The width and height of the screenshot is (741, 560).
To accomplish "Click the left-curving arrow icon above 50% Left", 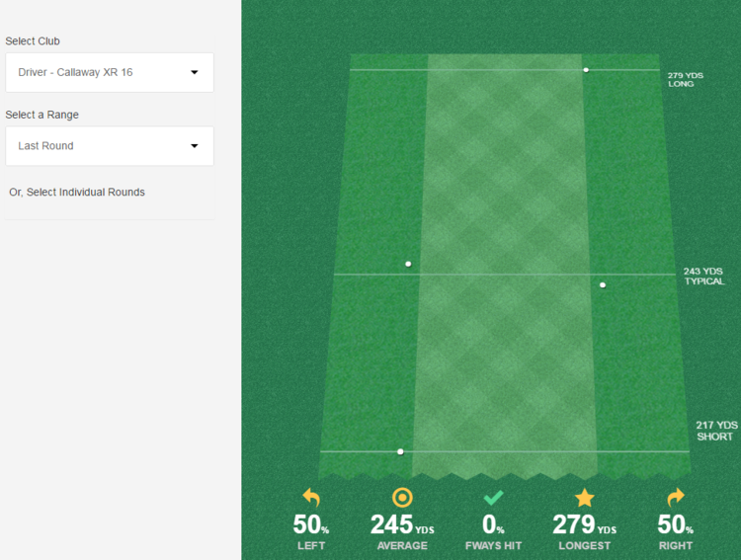I will pos(311,497).
